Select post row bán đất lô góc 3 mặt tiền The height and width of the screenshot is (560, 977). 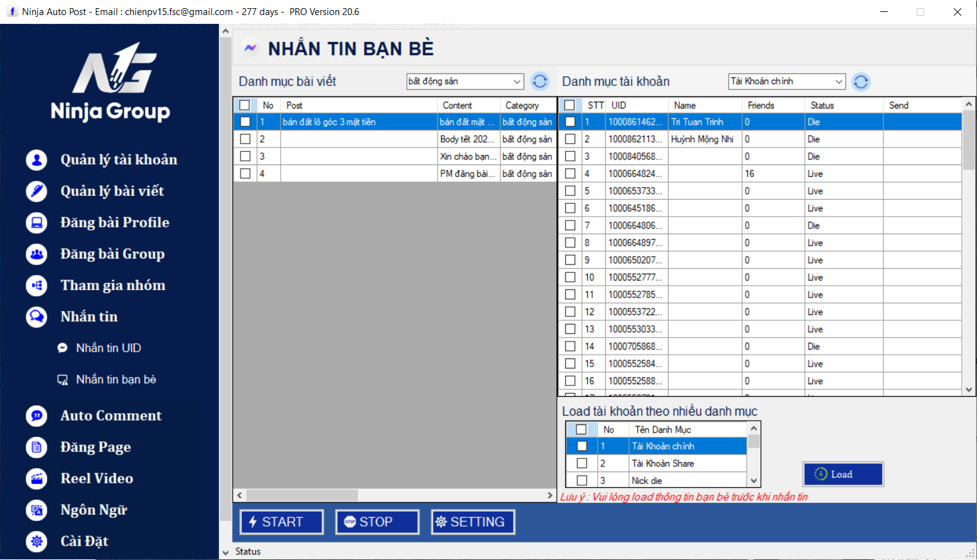tap(359, 122)
